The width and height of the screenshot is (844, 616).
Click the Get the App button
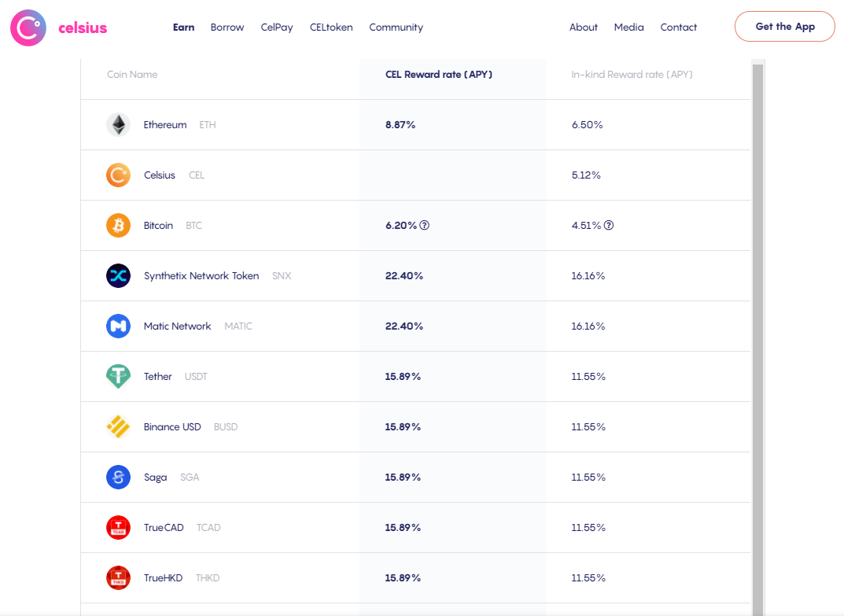[785, 27]
